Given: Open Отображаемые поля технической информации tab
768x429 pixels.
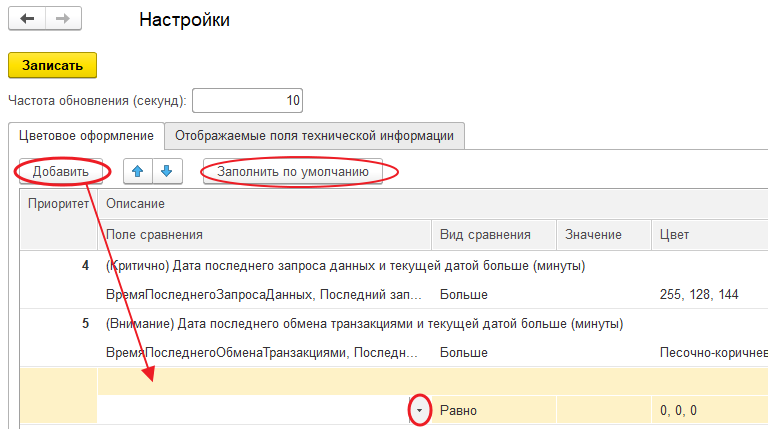Looking at the screenshot, I should [314, 135].
